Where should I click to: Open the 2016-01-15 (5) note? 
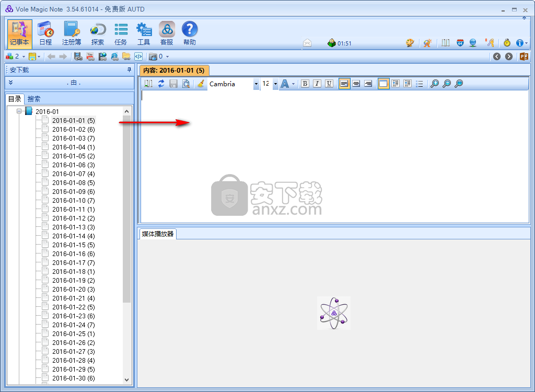pos(73,245)
